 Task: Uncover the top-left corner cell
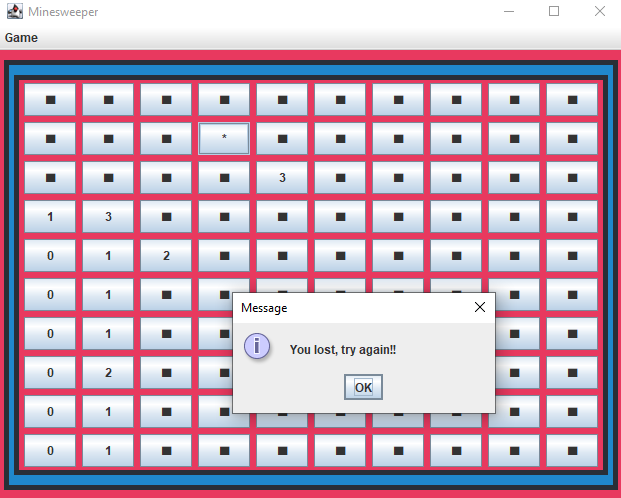(x=50, y=99)
